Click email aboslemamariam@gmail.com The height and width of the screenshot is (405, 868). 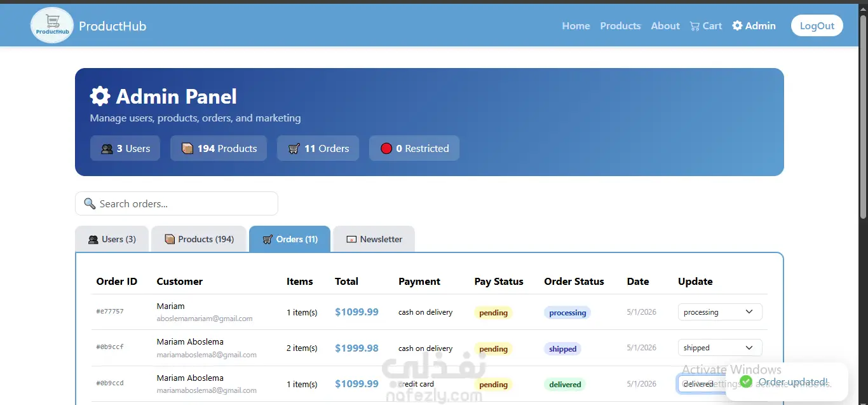point(205,319)
